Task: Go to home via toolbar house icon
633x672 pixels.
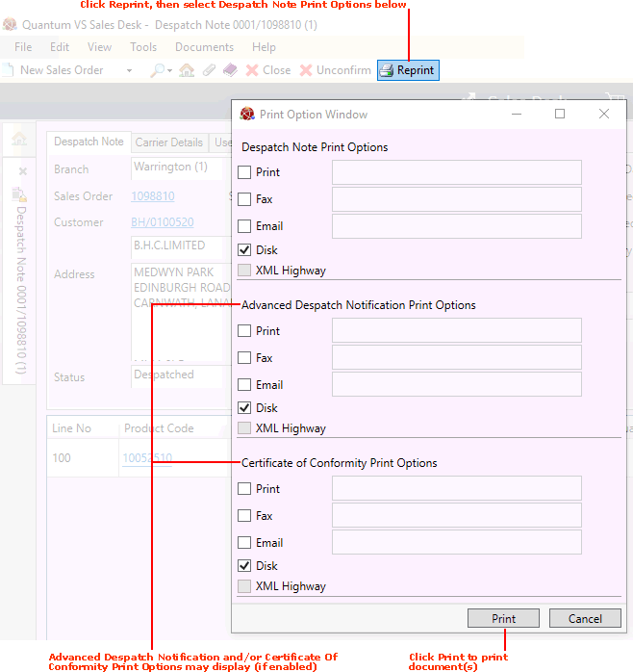Action: click(x=187, y=70)
